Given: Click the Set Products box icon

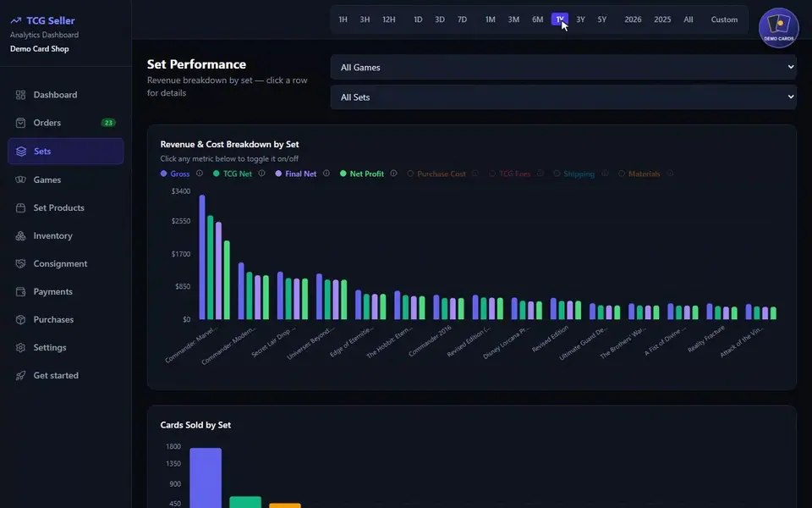Looking at the screenshot, I should pos(20,208).
